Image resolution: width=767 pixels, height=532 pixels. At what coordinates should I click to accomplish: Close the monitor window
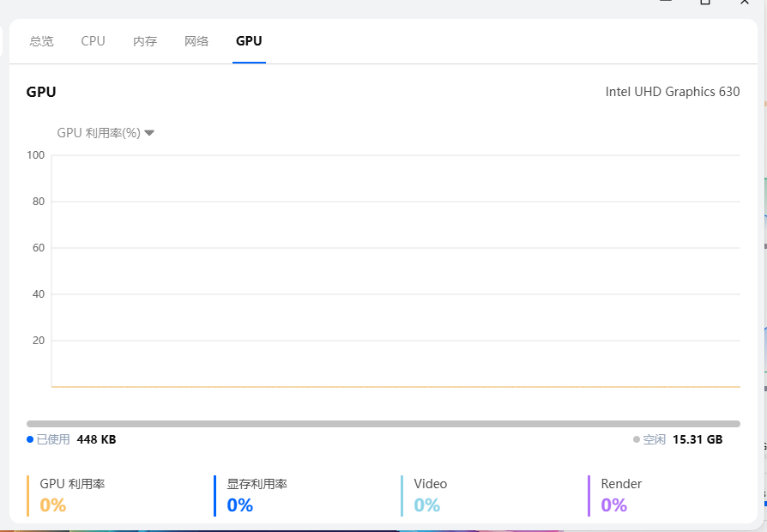[x=745, y=3]
